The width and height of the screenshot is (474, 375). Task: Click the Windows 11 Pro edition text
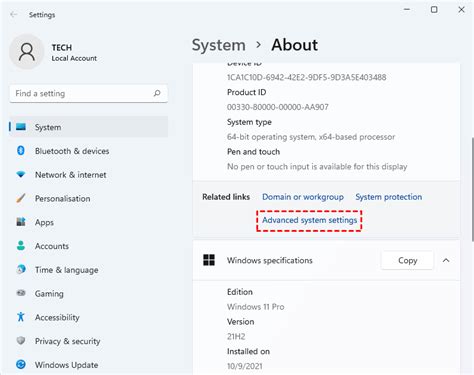coord(256,307)
